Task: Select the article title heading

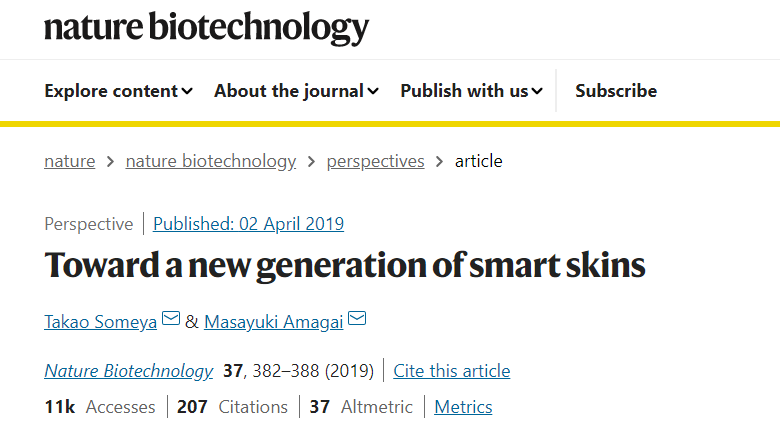Action: point(345,265)
